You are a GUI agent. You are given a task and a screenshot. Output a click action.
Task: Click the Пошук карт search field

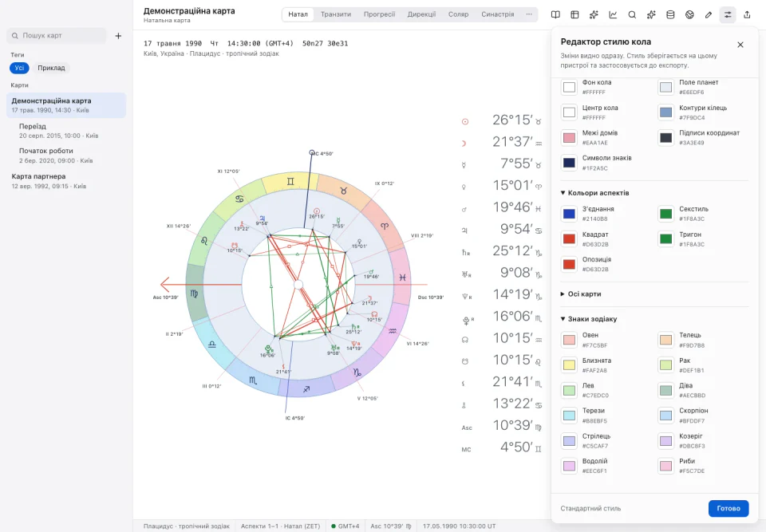click(x=57, y=36)
